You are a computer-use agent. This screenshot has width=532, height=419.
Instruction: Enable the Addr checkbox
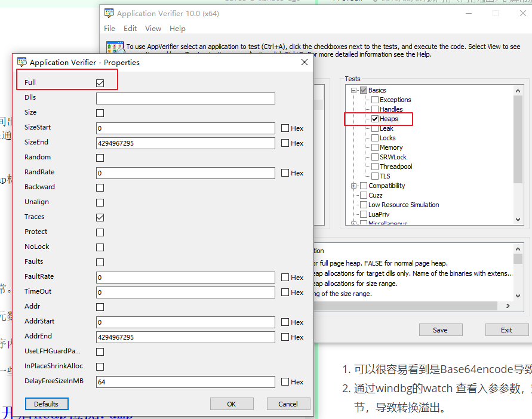coord(100,307)
